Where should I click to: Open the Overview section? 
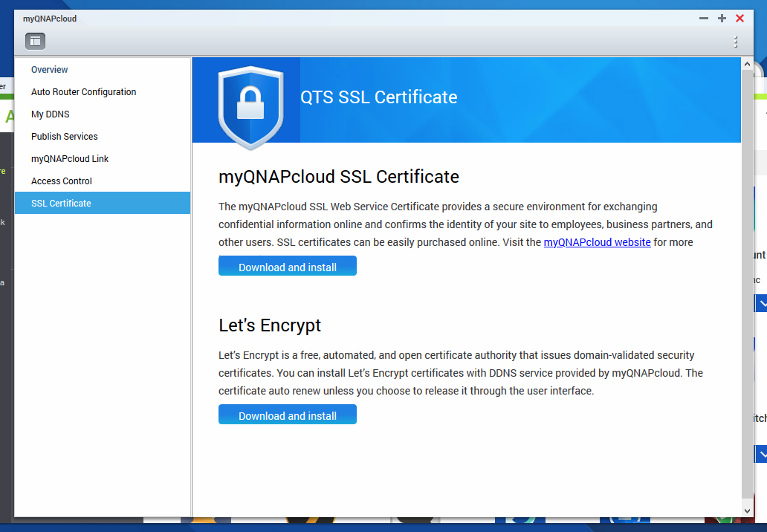click(50, 70)
